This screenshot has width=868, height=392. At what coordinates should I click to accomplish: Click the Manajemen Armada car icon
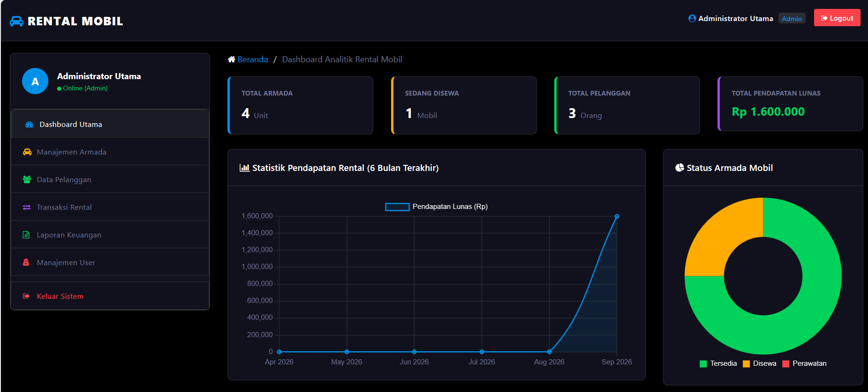[27, 152]
